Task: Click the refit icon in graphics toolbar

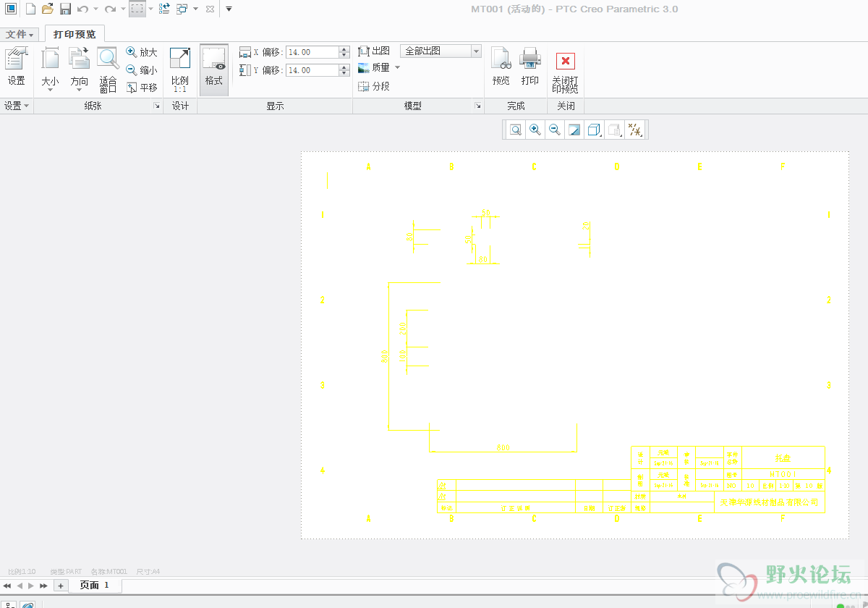Action: pyautogui.click(x=516, y=130)
